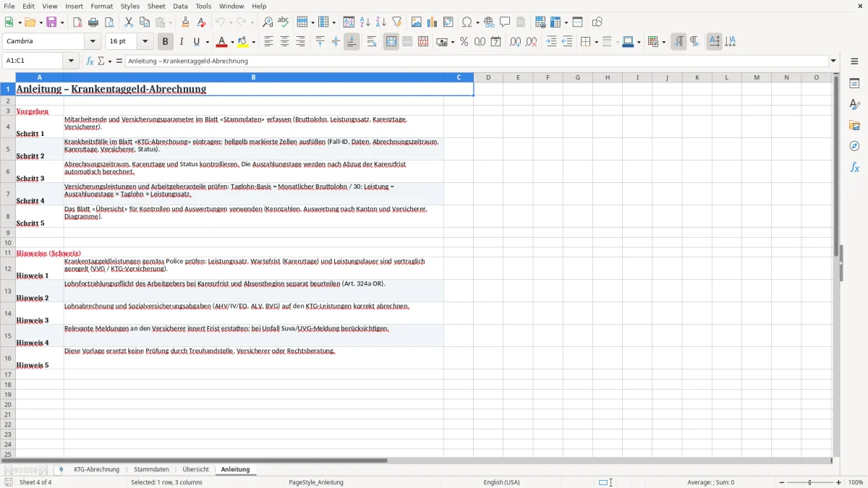Click English (USA) language in status bar
This screenshot has height=488, width=868.
(501, 482)
